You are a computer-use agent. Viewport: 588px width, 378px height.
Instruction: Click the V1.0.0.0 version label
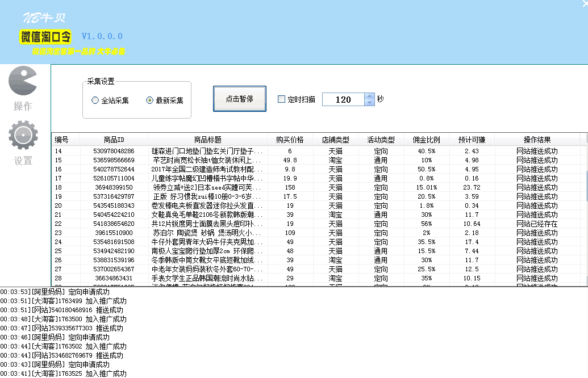click(102, 36)
